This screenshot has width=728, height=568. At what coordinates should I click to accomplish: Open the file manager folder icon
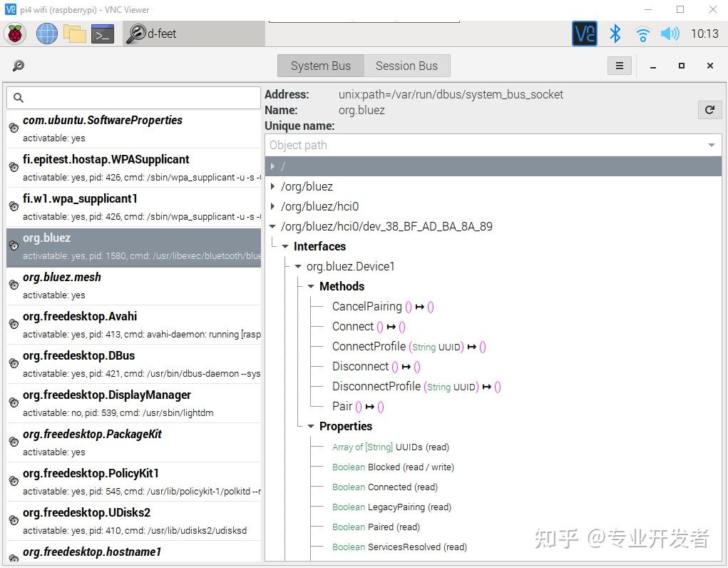click(x=75, y=34)
